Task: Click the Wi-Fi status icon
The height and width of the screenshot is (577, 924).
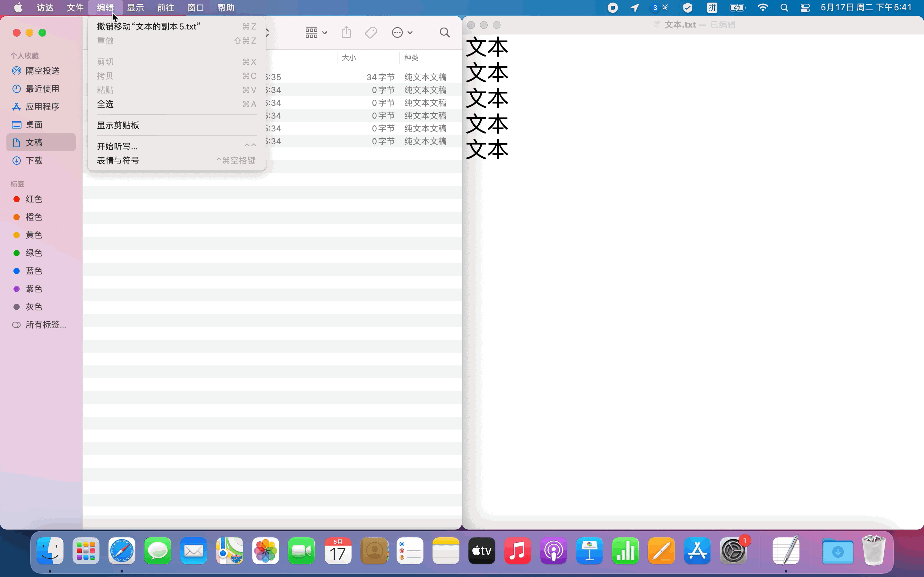Action: (x=763, y=8)
